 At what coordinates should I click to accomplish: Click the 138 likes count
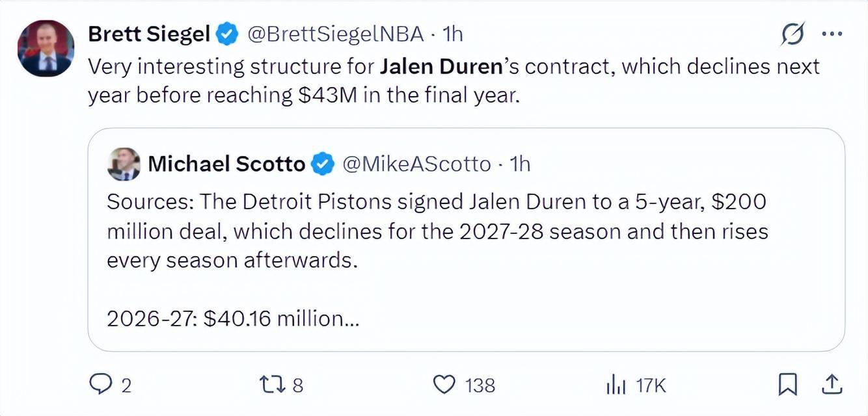(x=480, y=385)
